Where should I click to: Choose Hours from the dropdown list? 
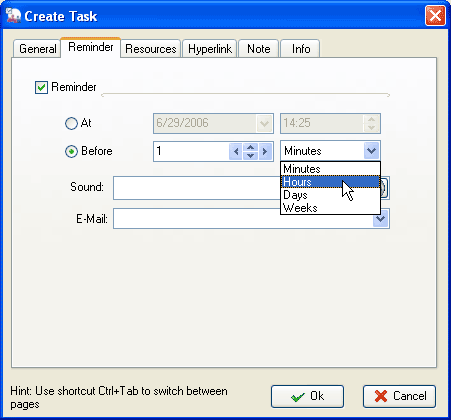[x=330, y=182]
